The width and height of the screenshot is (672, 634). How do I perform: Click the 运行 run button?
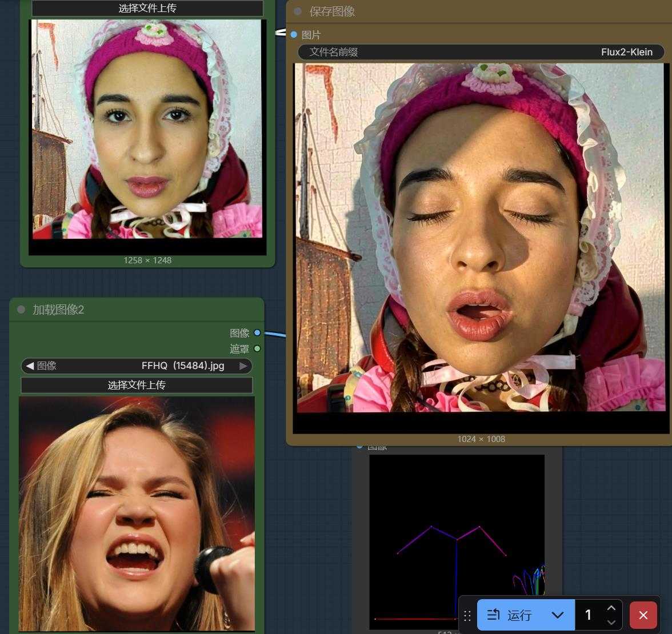tap(510, 615)
